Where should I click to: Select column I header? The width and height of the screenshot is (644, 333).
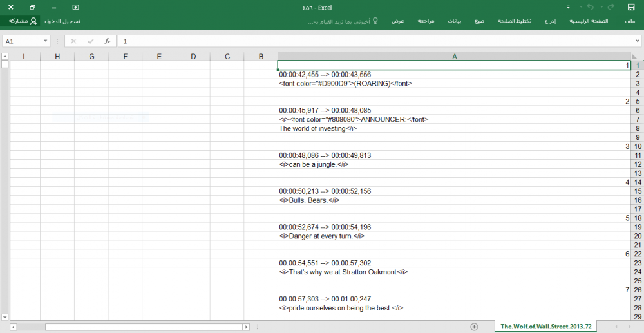tap(24, 57)
